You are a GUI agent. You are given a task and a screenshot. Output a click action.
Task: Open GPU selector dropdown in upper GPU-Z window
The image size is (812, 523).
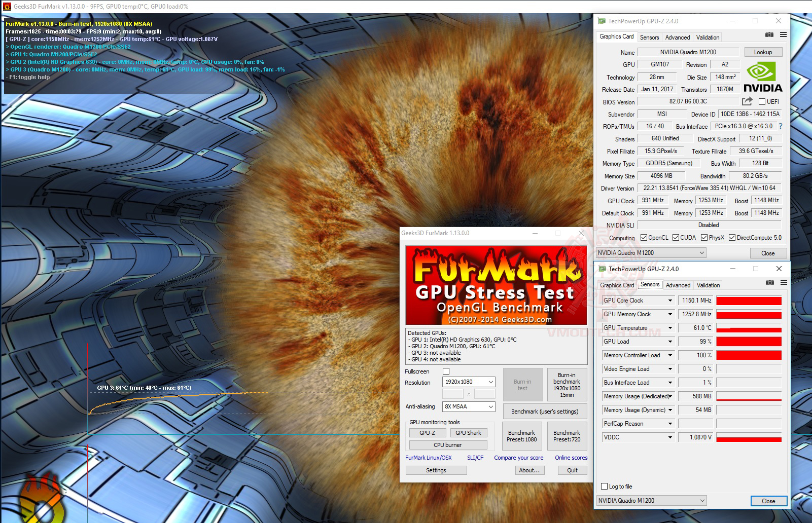coord(651,252)
